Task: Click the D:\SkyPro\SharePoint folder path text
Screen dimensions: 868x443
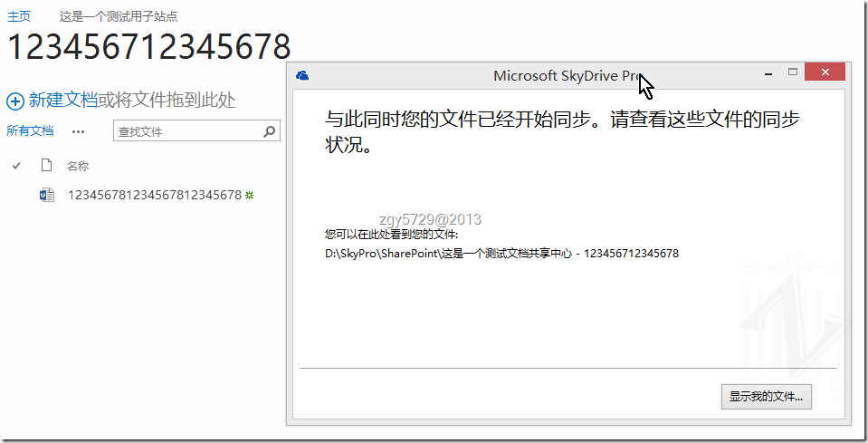Action: coord(501,254)
